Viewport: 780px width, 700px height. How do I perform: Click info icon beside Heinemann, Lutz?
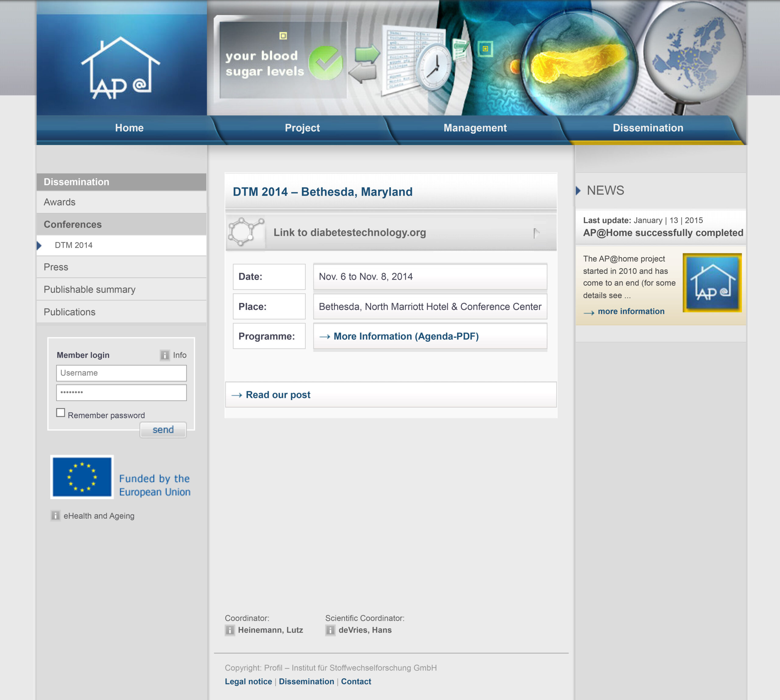pyautogui.click(x=230, y=630)
